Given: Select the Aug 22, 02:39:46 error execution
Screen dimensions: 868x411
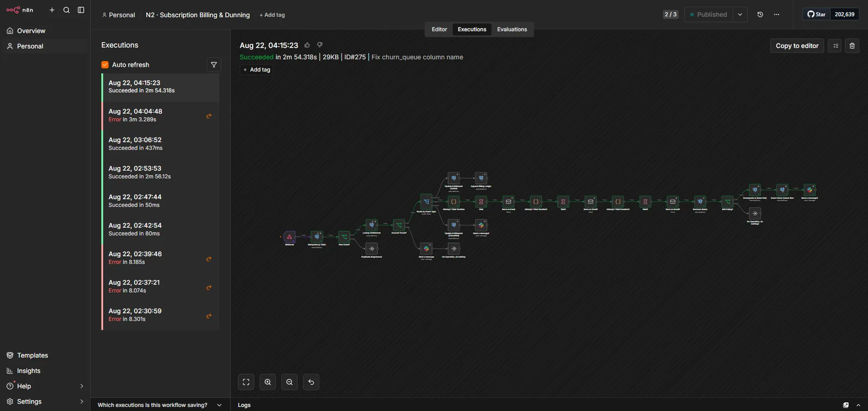Looking at the screenshot, I should 161,258.
